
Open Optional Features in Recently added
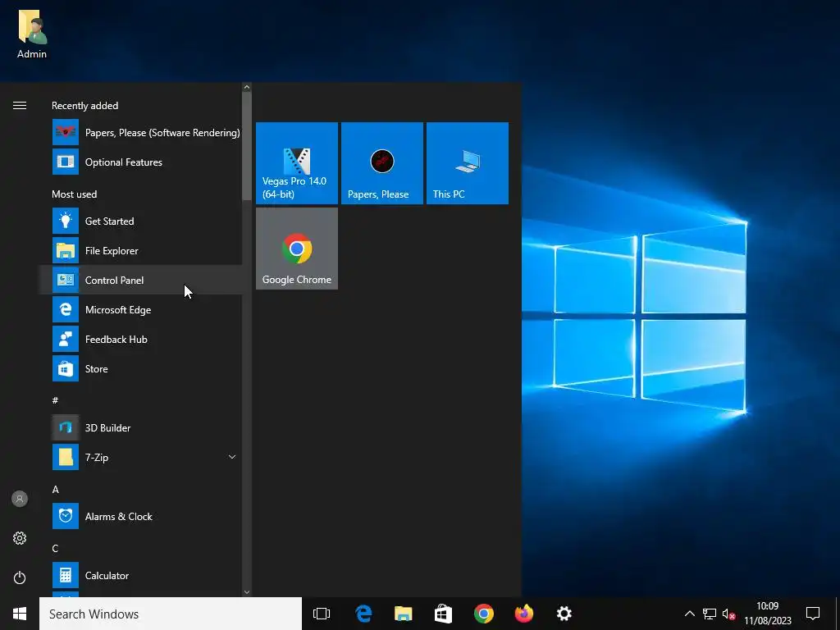[x=140, y=162]
